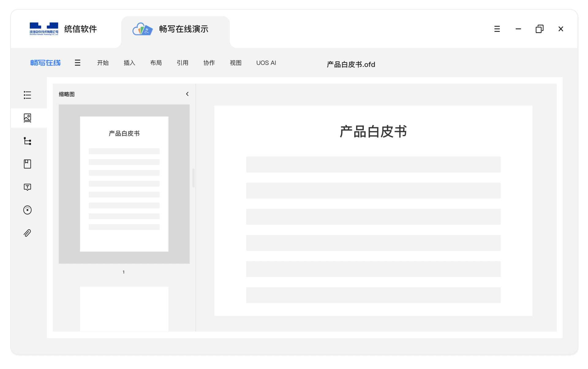
Task: Open hamburger menu next to 畅写在线
Action: [77, 63]
